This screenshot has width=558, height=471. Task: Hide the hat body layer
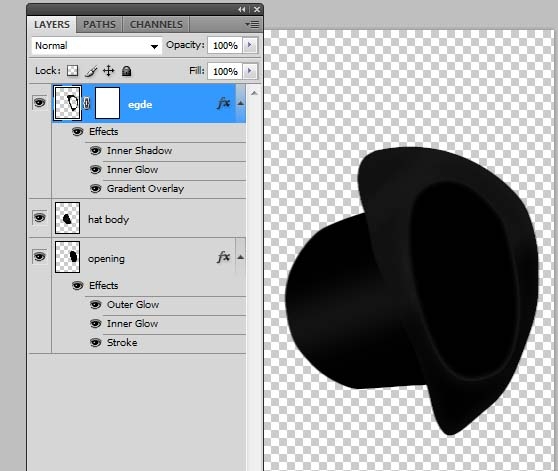click(x=40, y=217)
